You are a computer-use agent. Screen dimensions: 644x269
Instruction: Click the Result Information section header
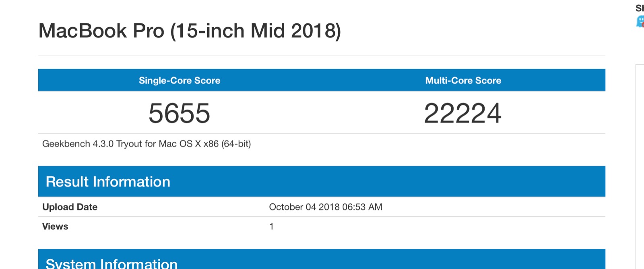[x=108, y=182]
